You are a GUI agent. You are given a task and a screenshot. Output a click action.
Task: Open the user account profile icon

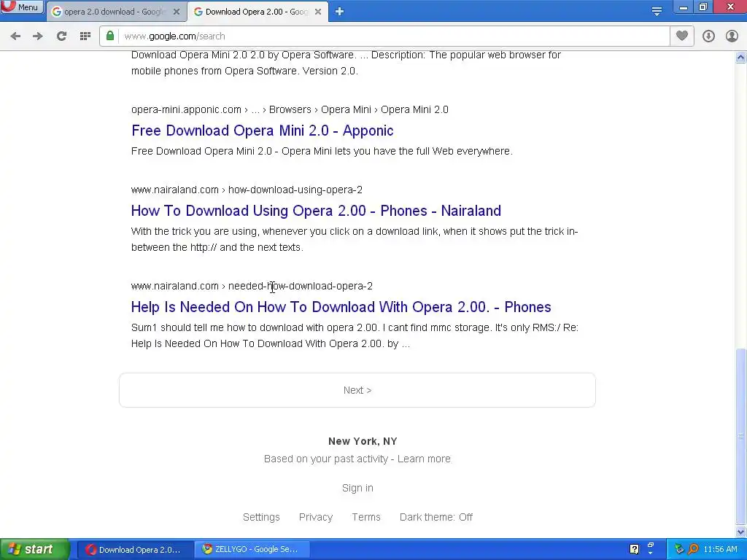tap(732, 36)
